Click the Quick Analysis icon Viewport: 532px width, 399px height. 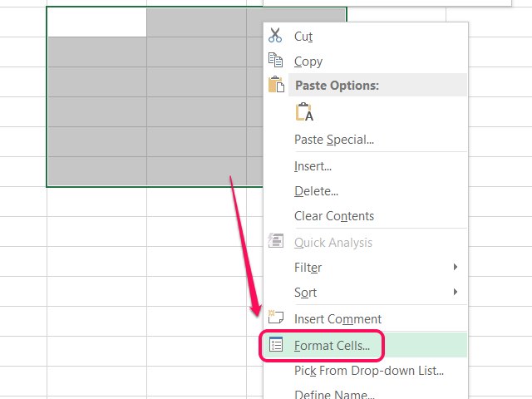(x=275, y=240)
